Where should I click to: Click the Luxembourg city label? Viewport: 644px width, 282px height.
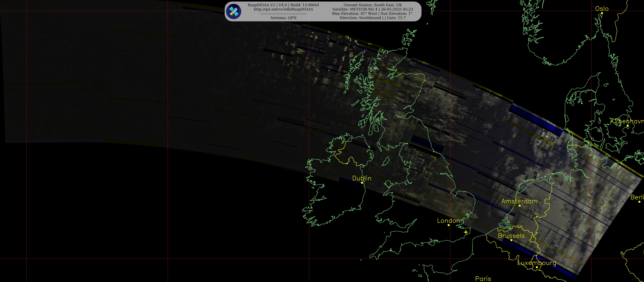[x=537, y=263]
